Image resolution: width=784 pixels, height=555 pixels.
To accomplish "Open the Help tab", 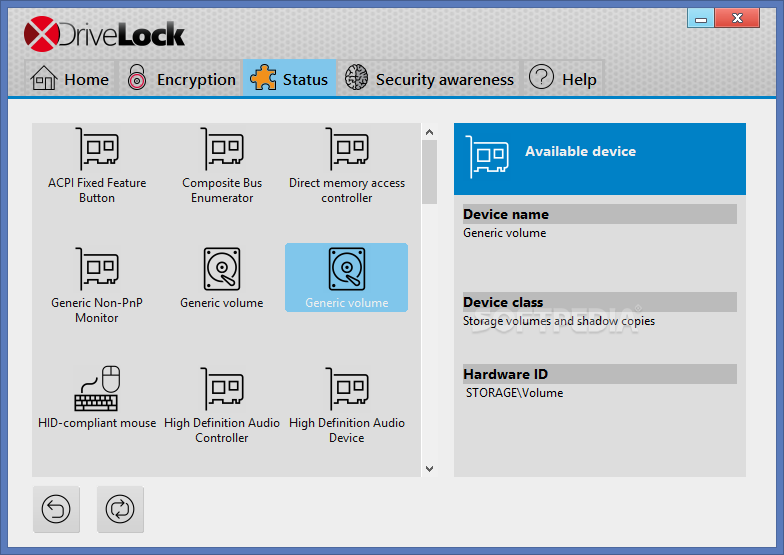I will click(x=563, y=78).
